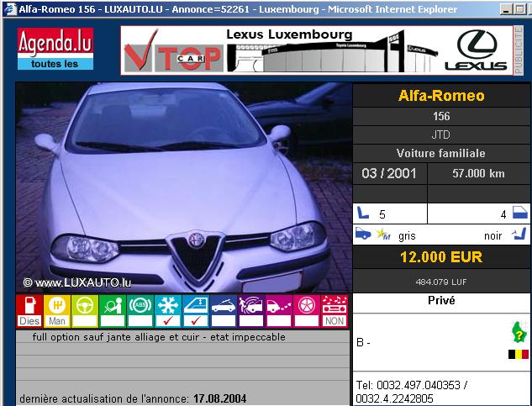Click the Belgian flag icon

(518, 355)
